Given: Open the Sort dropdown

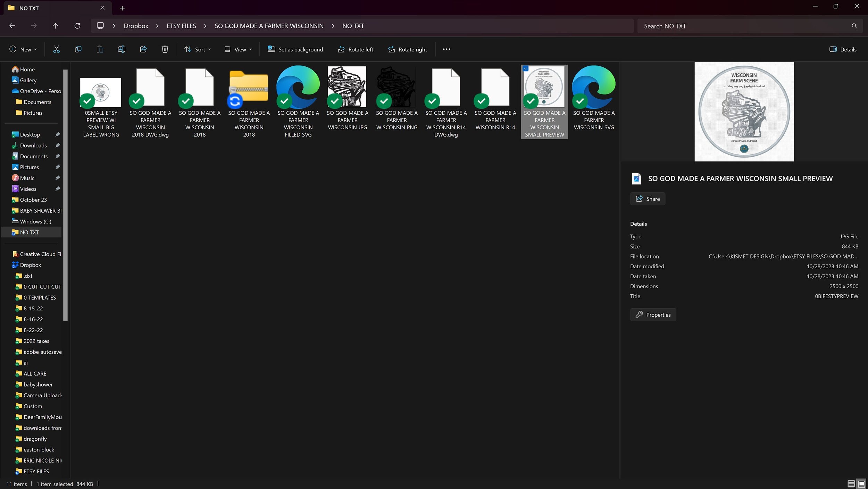Looking at the screenshot, I should click(198, 49).
